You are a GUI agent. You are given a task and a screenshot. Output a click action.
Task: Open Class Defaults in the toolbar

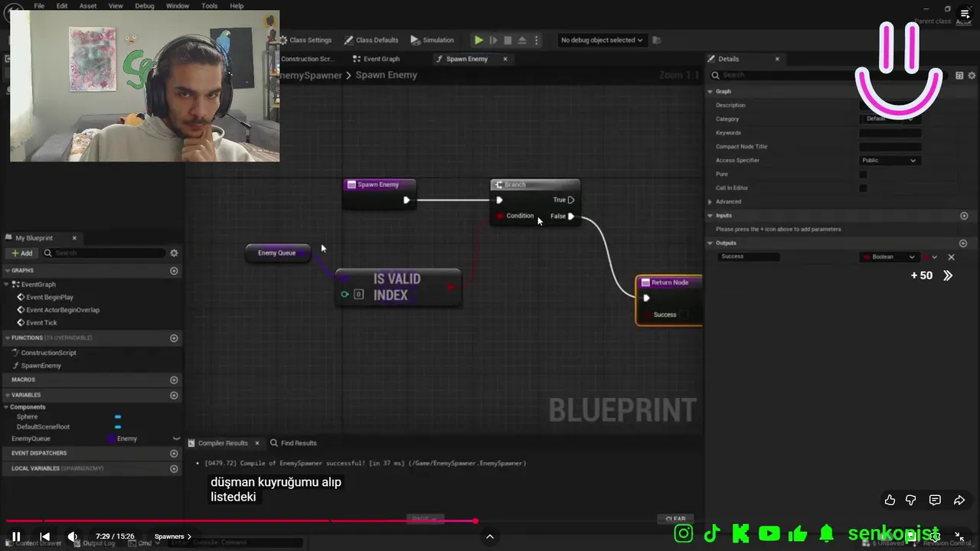(371, 40)
